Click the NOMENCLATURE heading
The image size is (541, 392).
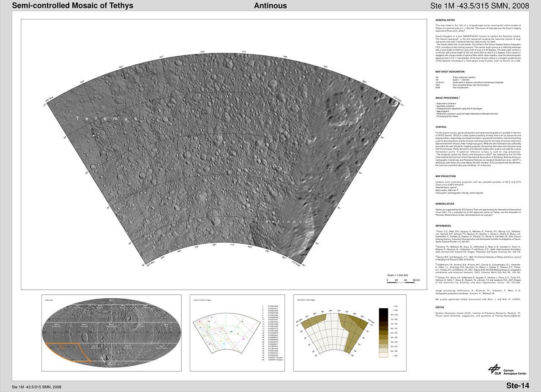[x=445, y=204]
